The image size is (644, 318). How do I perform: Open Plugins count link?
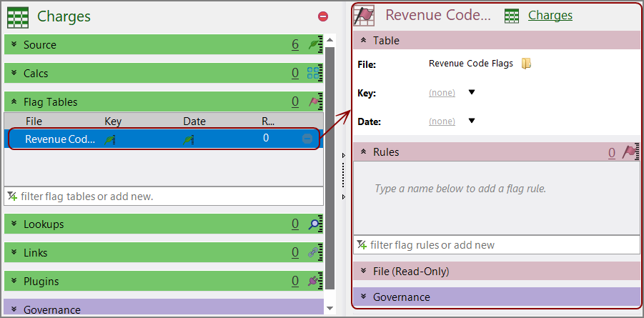pos(295,281)
